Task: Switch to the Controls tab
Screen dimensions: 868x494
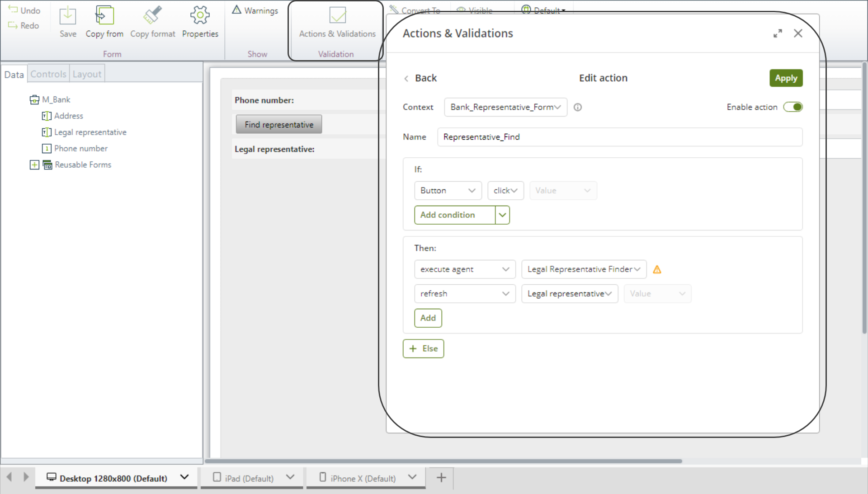Action: 48,74
